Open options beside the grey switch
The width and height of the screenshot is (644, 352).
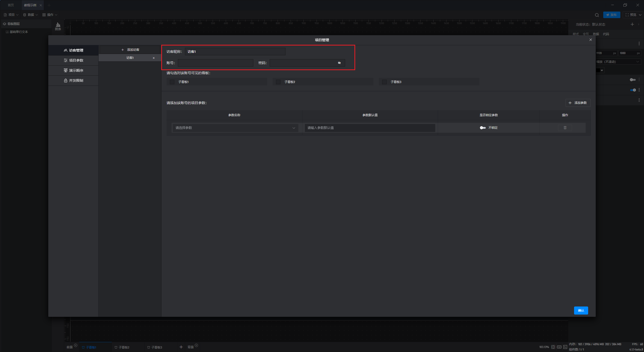click(639, 80)
